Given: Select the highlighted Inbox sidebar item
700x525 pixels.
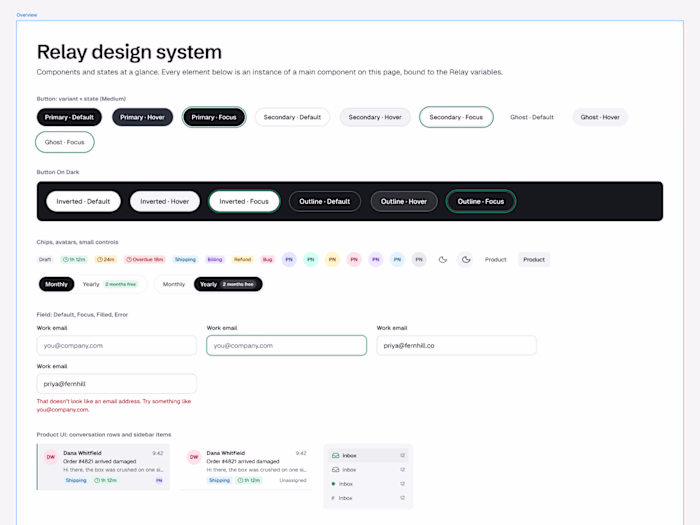Looking at the screenshot, I should [368, 455].
